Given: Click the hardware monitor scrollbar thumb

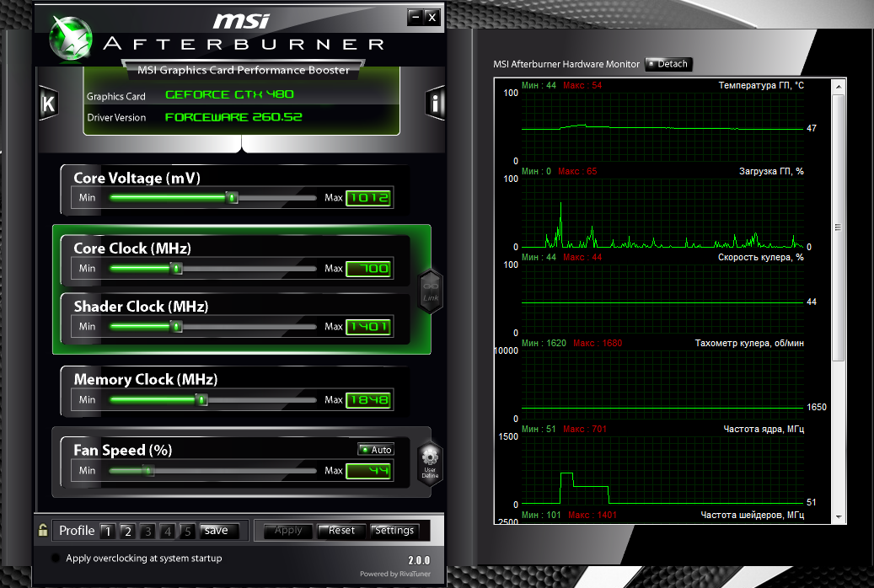Looking at the screenshot, I should point(839,227).
